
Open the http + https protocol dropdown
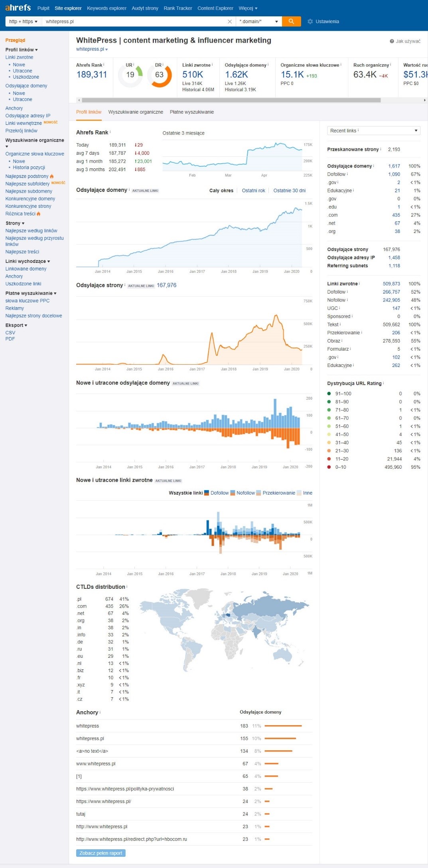[23, 22]
